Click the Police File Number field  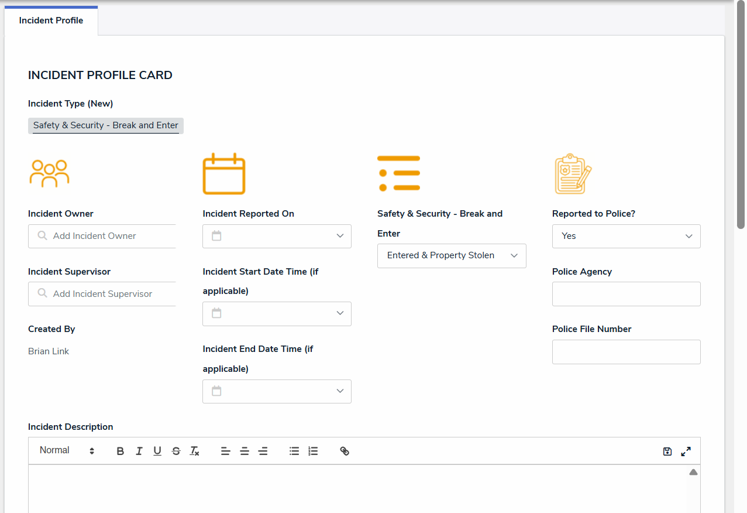626,352
